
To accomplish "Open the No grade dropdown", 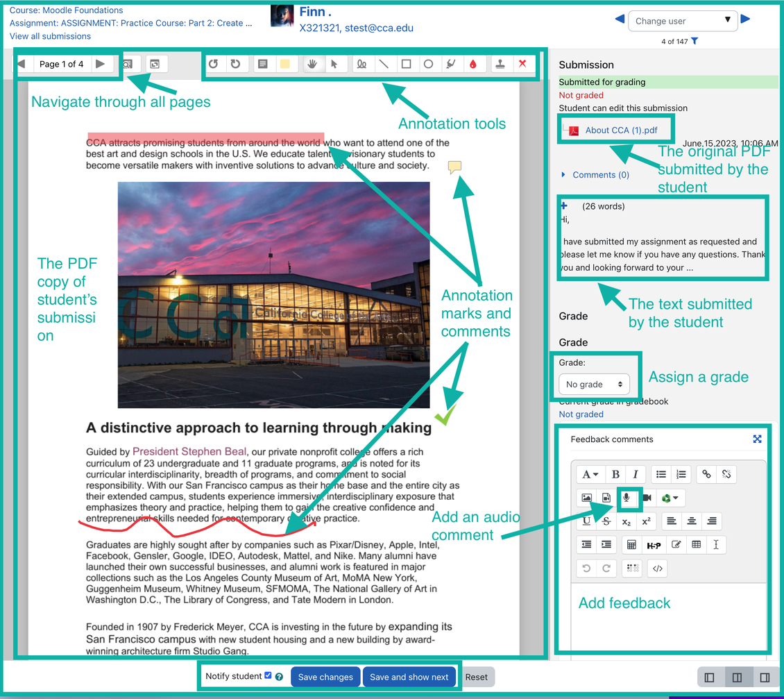I will (595, 384).
